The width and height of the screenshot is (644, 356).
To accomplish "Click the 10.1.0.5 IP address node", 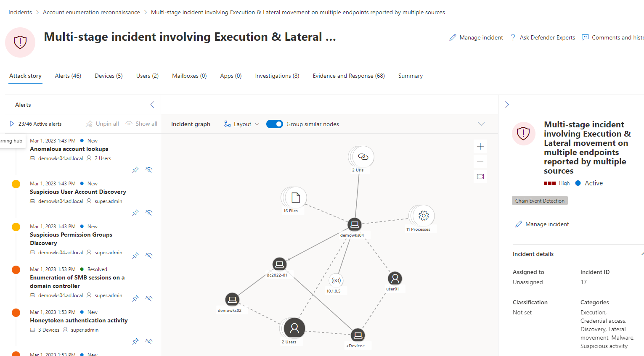I will click(336, 280).
